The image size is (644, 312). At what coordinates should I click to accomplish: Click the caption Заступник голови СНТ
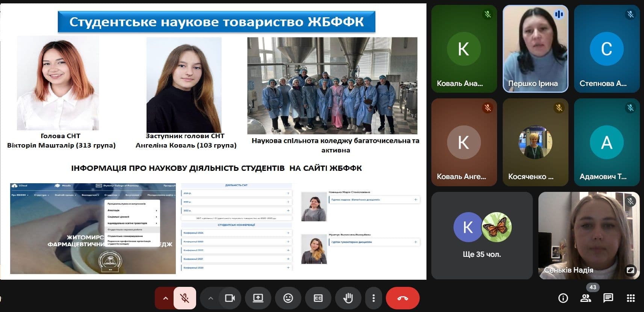point(185,136)
